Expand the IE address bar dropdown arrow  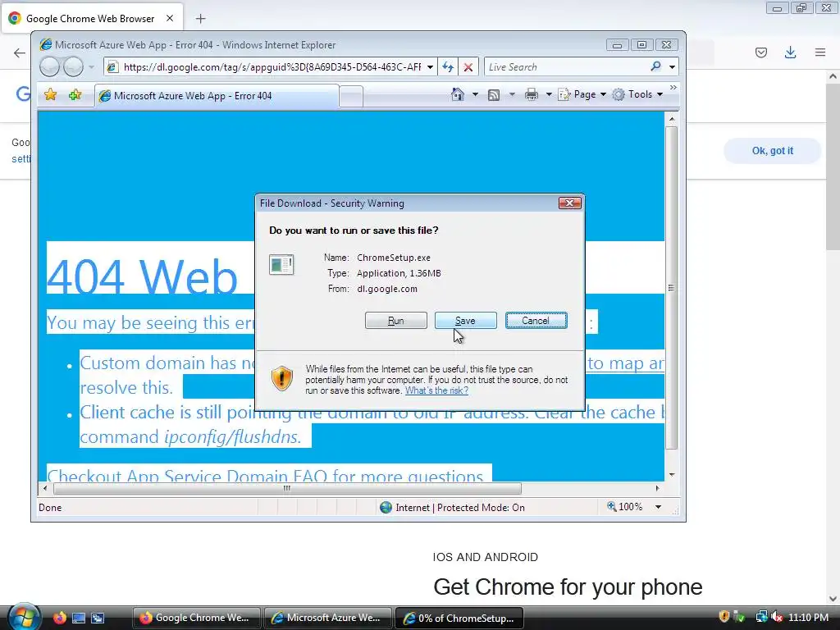pos(430,67)
